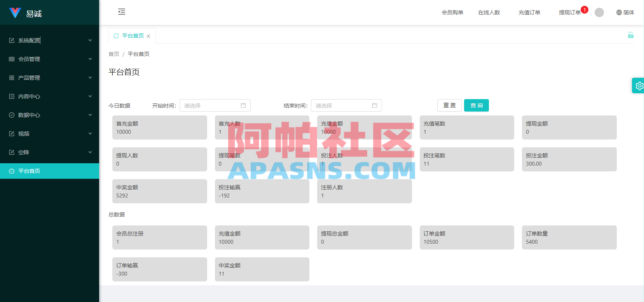Expand the 视频 menu chevron

(x=90, y=134)
